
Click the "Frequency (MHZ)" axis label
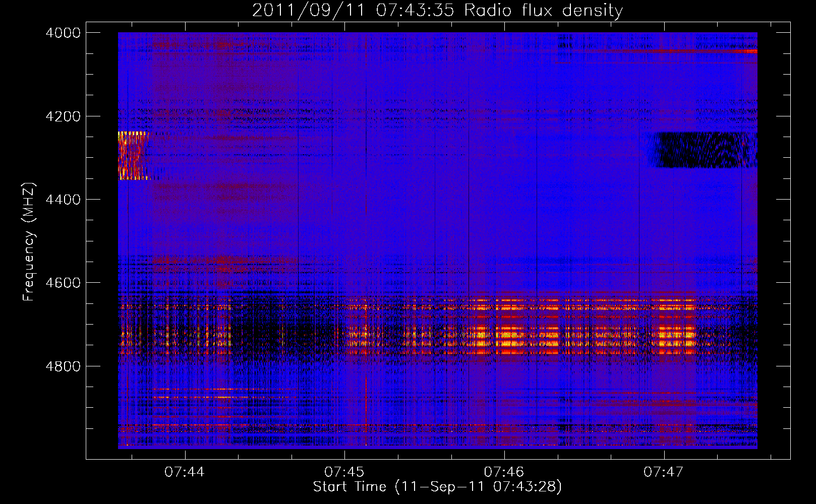coord(29,242)
